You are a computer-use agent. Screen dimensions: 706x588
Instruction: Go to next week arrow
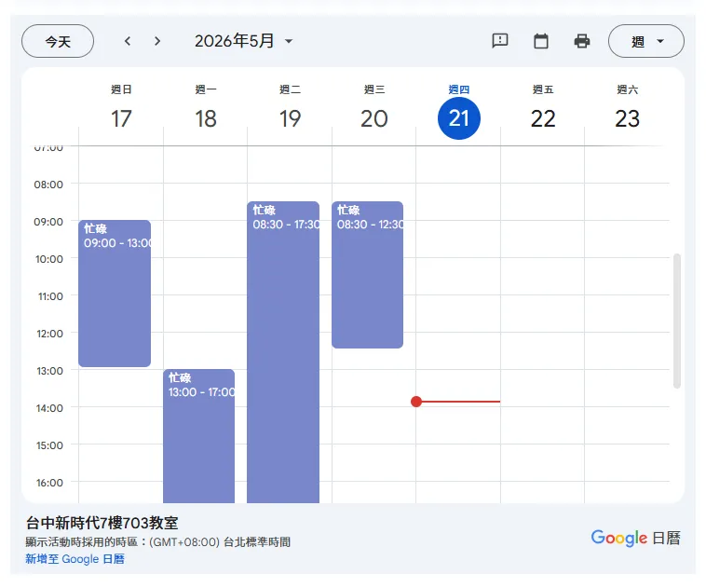157,41
